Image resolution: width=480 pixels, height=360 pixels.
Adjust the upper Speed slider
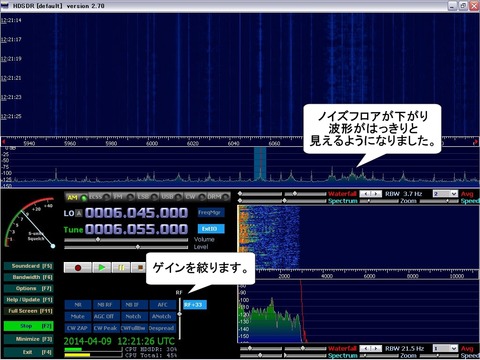[x=439, y=201]
